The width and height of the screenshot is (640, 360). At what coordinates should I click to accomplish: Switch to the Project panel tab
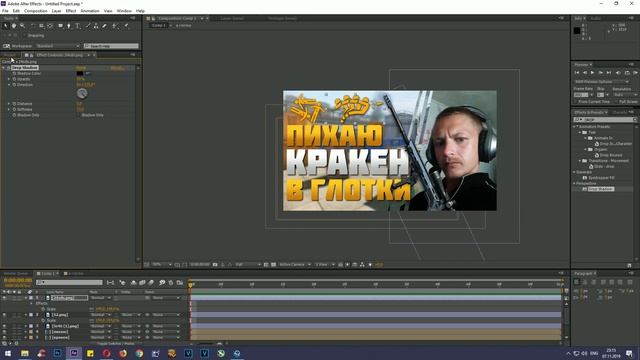tap(9, 55)
